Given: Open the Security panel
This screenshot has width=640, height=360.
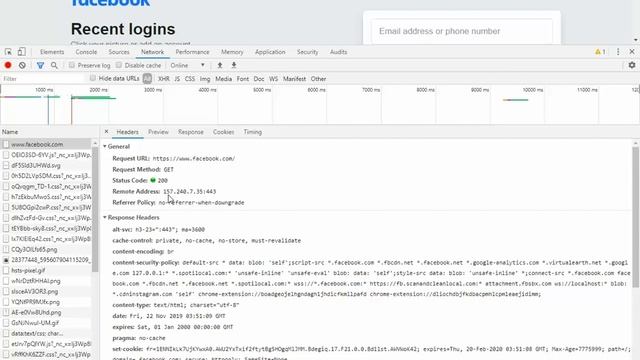Looking at the screenshot, I should click(307, 52).
